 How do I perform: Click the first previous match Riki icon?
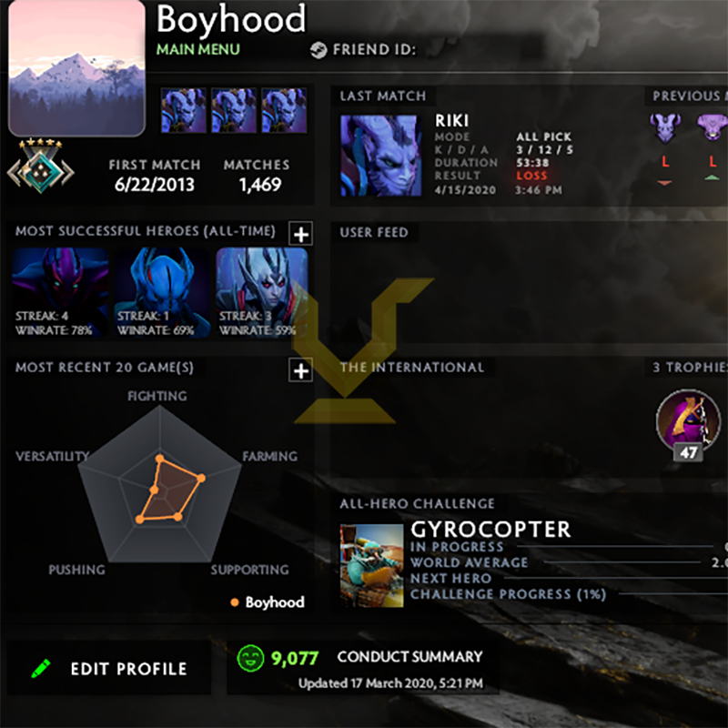(x=665, y=127)
